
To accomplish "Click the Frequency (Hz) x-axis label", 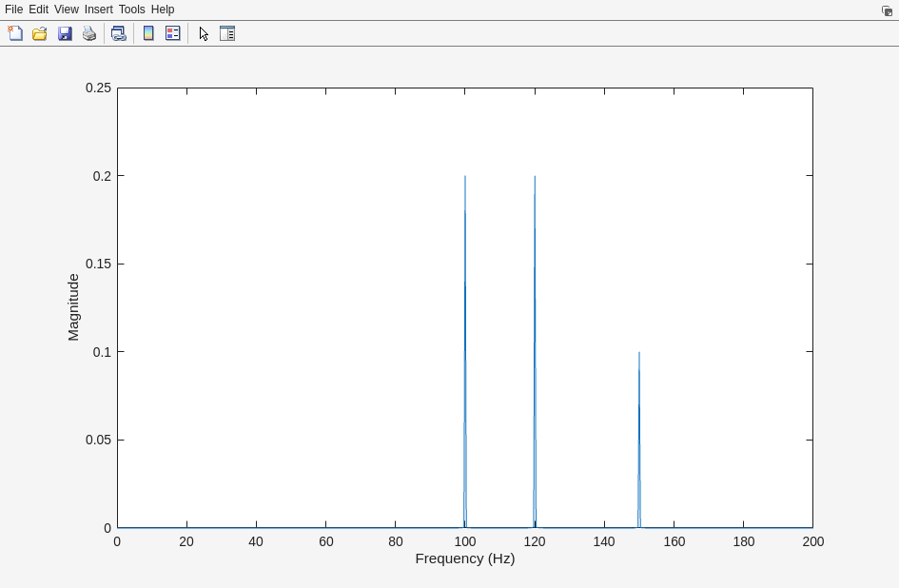I will (464, 559).
